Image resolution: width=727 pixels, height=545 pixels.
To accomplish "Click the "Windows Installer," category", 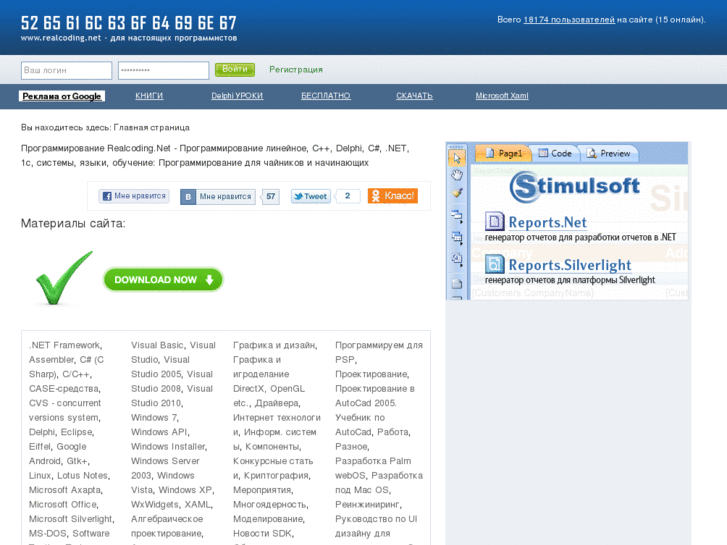I will tap(169, 446).
